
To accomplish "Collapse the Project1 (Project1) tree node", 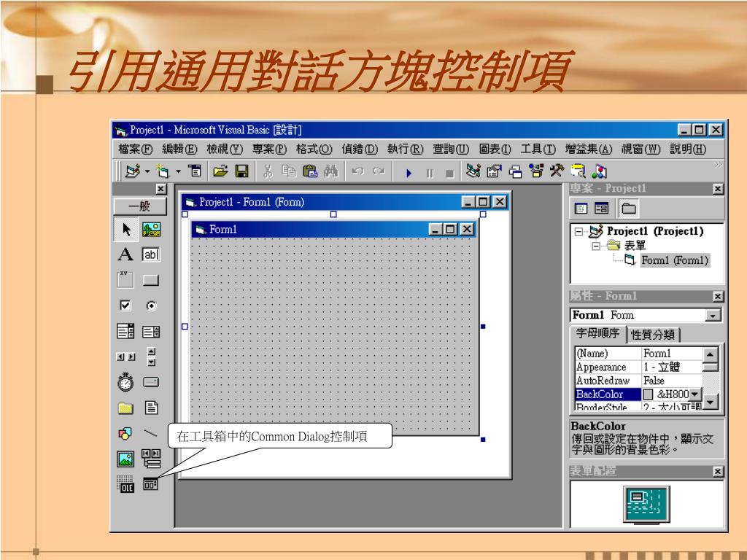I will click(x=578, y=231).
